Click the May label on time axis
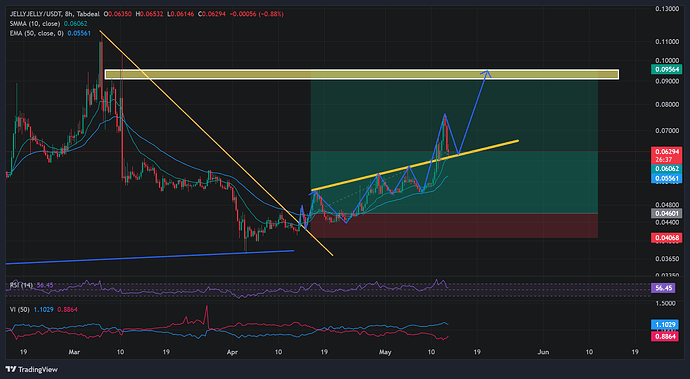Screen dimensions: 690x379 pos(385,352)
